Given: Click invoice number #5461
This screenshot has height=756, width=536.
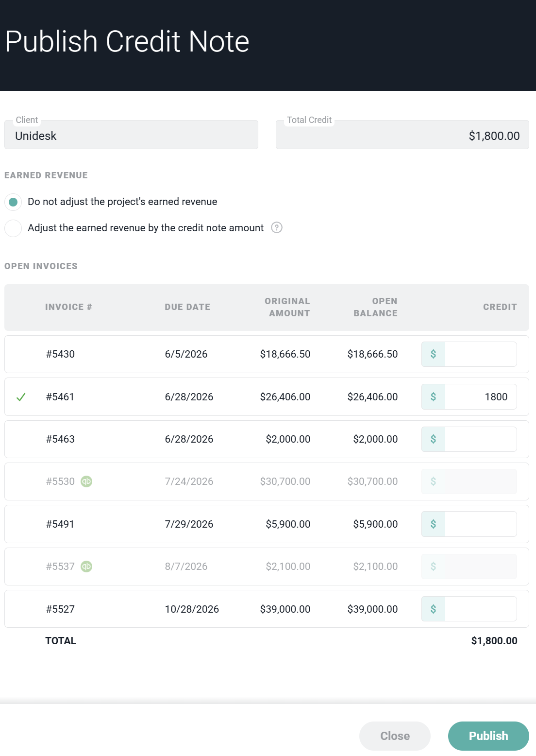Looking at the screenshot, I should (x=60, y=397).
